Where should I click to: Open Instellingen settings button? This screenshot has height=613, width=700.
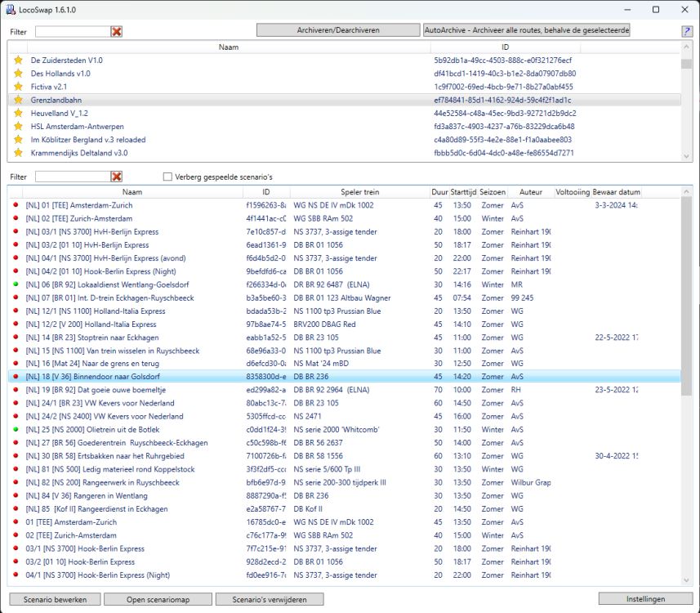[645, 599]
